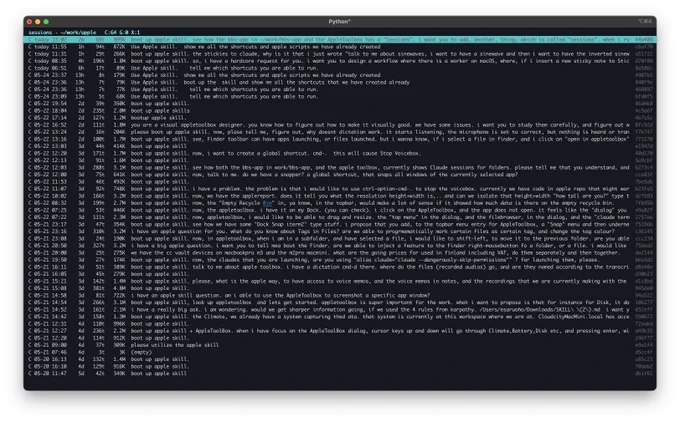Select the 05-22 11:53 session row

[x=340, y=182]
